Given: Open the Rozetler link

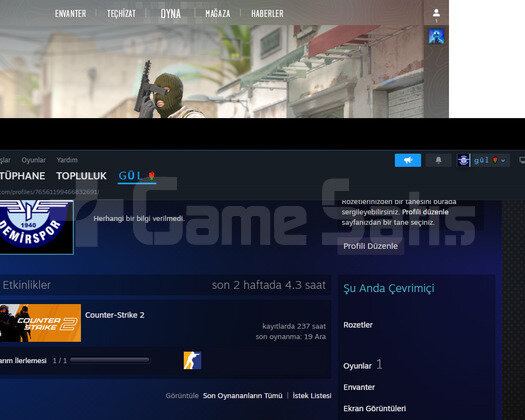Looking at the screenshot, I should [x=358, y=325].
